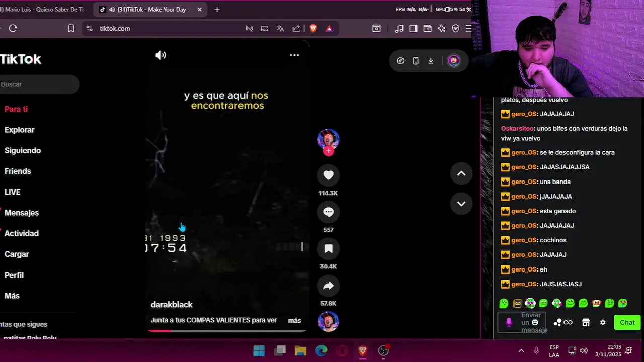Open darakblack creator avatar above like button
The image size is (644, 362).
coord(328,139)
